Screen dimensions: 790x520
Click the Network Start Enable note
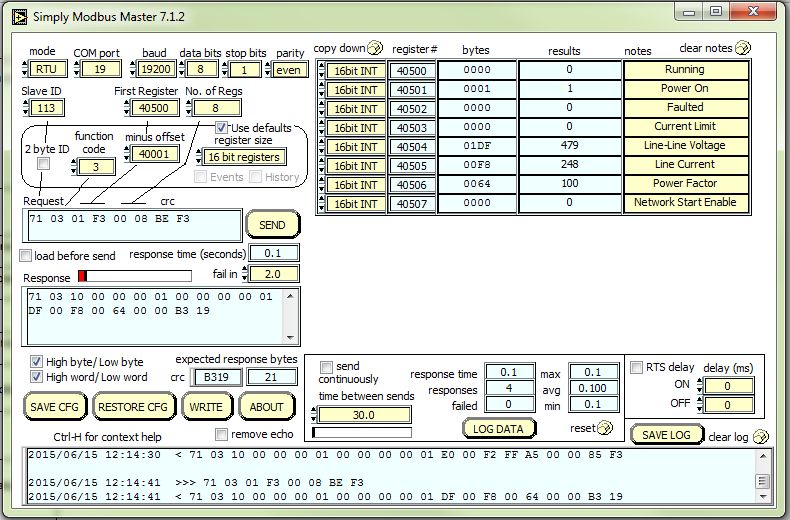point(685,202)
